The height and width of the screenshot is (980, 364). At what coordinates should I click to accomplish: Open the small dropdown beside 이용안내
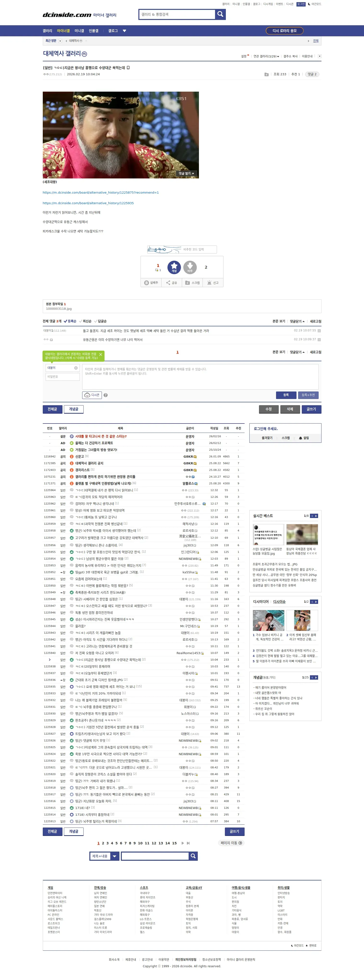pos(320,56)
